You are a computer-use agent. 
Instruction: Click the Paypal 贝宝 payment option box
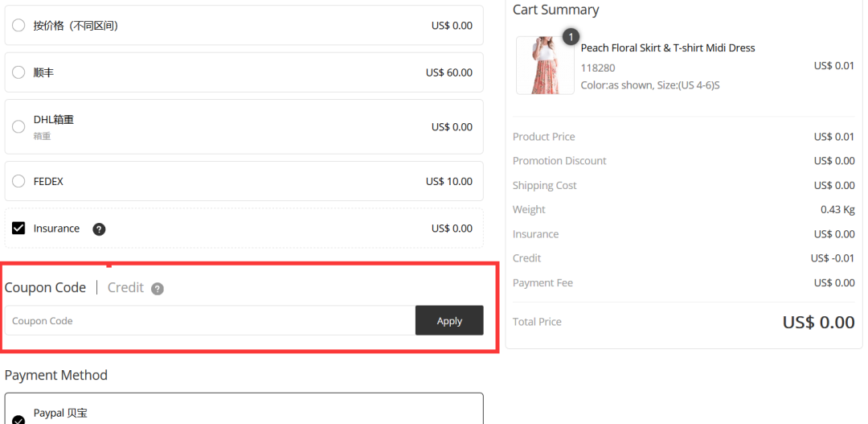coord(244,409)
